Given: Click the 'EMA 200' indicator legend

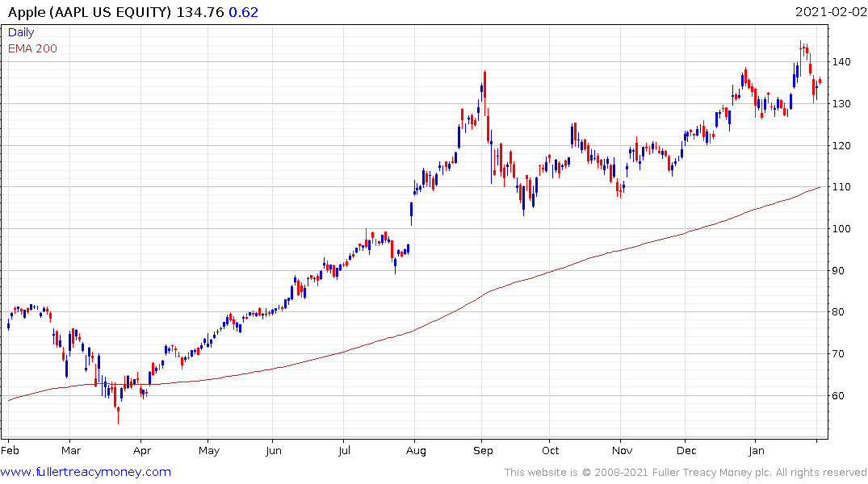Looking at the screenshot, I should pos(32,48).
